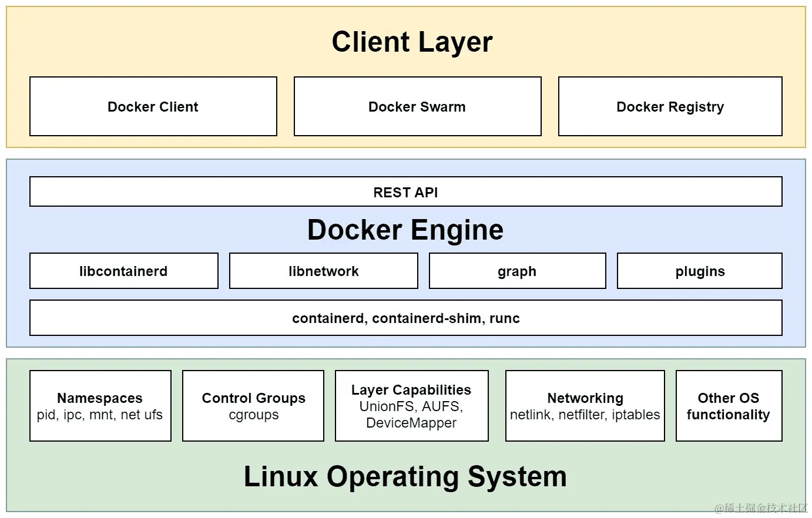
Task: Select the Control Groups box
Action: pyautogui.click(x=253, y=406)
